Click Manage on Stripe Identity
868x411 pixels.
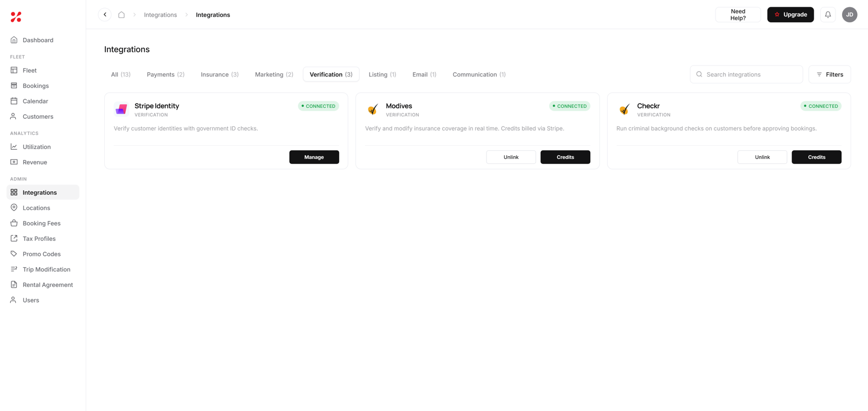click(314, 157)
